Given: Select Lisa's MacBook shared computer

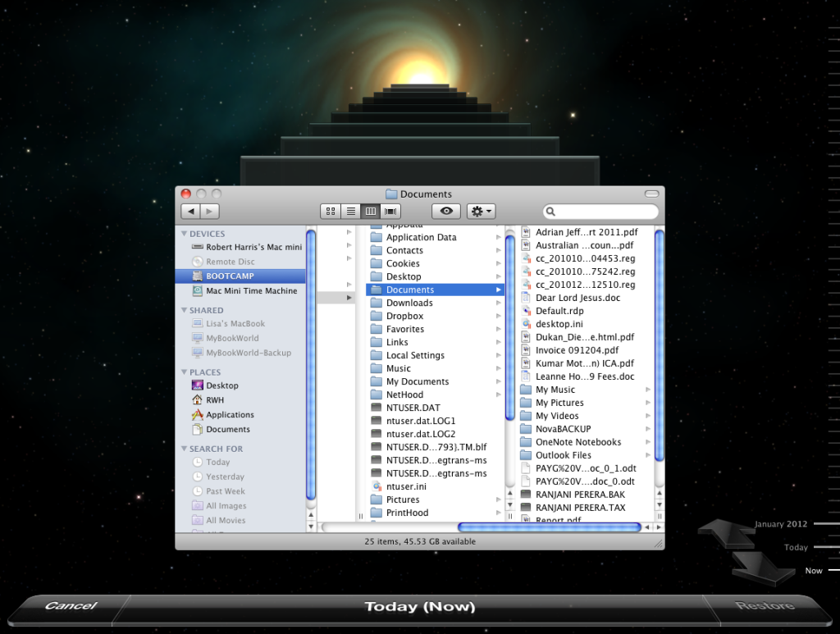Looking at the screenshot, I should pyautogui.click(x=228, y=323).
